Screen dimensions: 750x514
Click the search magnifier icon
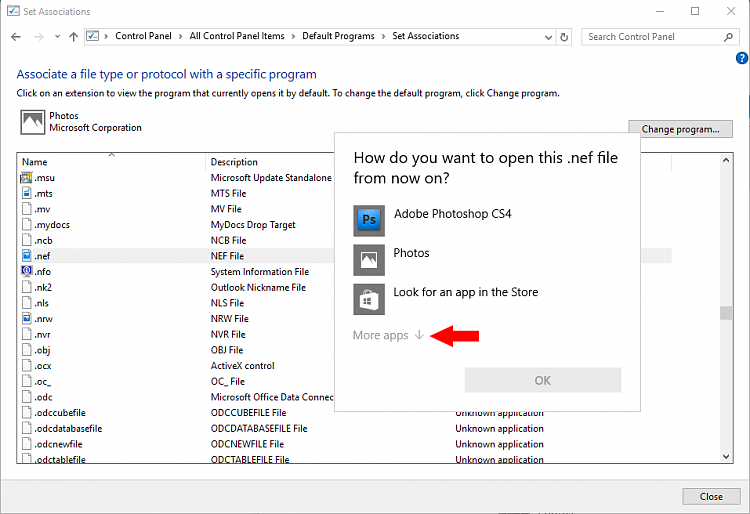[728, 37]
